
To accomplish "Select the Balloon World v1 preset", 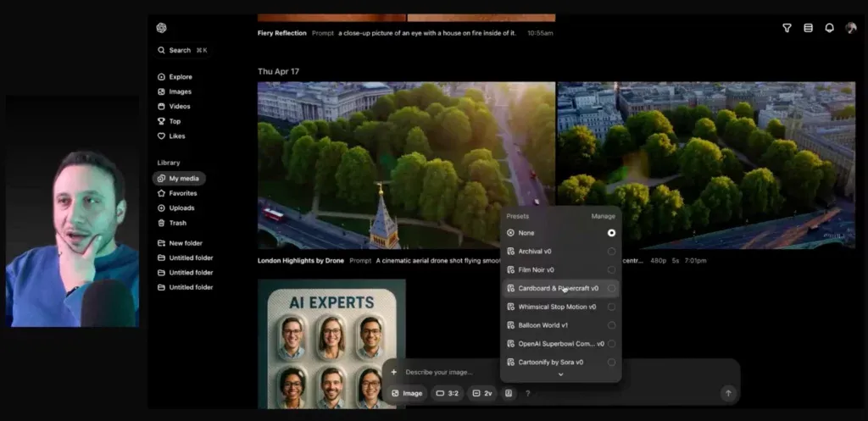I will (x=561, y=325).
